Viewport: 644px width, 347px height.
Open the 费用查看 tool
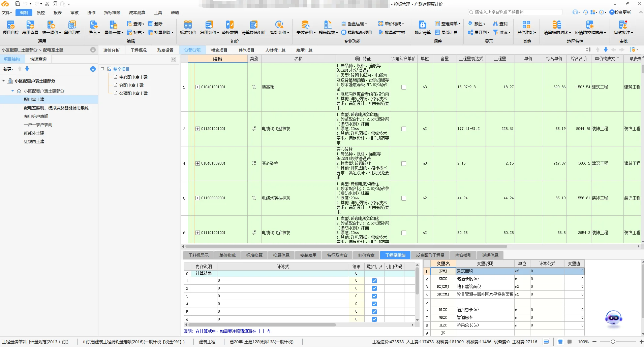pos(30,27)
